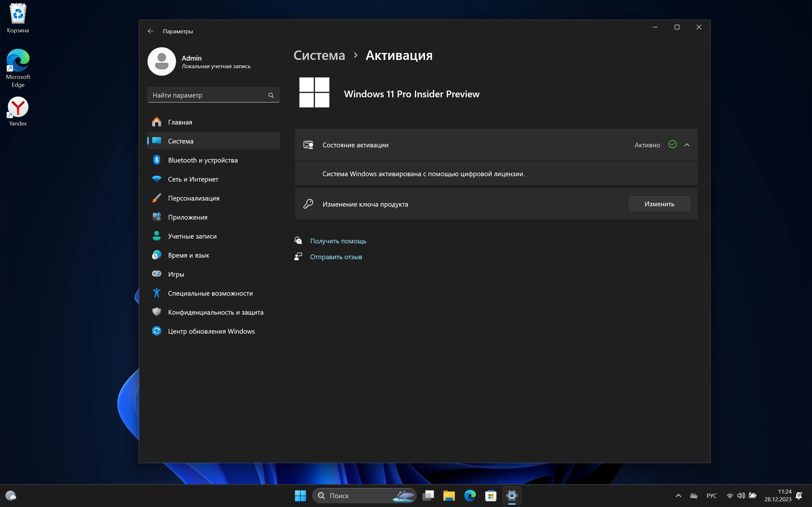Image resolution: width=812 pixels, height=507 pixels.
Task: Click the back arrow in Settings
Action: (x=150, y=31)
